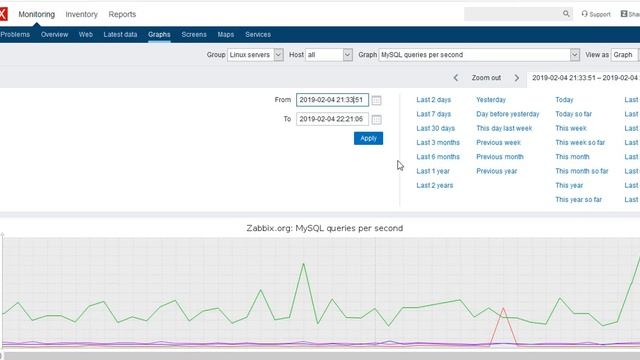This screenshot has width=640, height=360.
Task: Switch to the Latest data tab
Action: [120, 35]
